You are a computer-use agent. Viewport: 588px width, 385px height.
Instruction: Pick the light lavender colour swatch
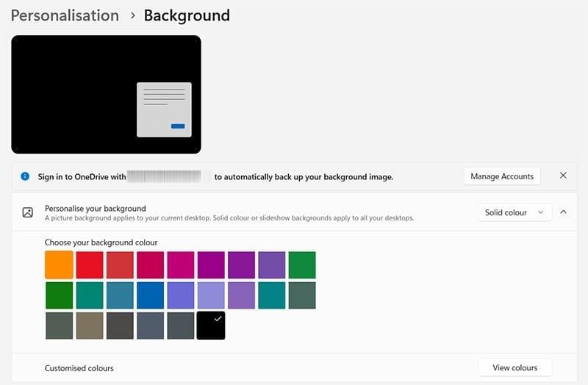[x=211, y=295]
